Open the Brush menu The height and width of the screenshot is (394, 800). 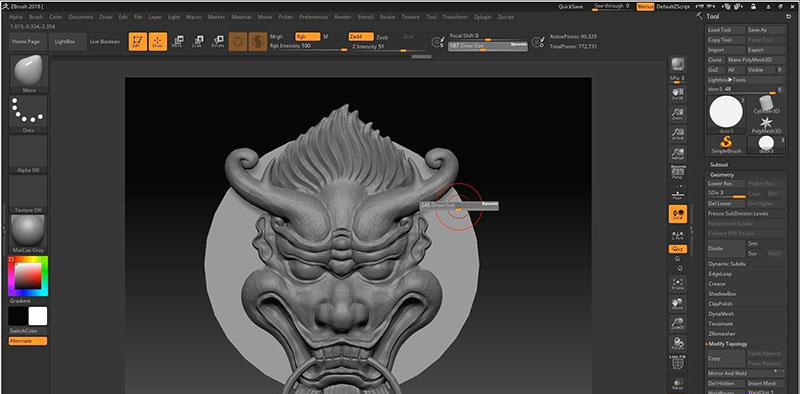coord(36,17)
